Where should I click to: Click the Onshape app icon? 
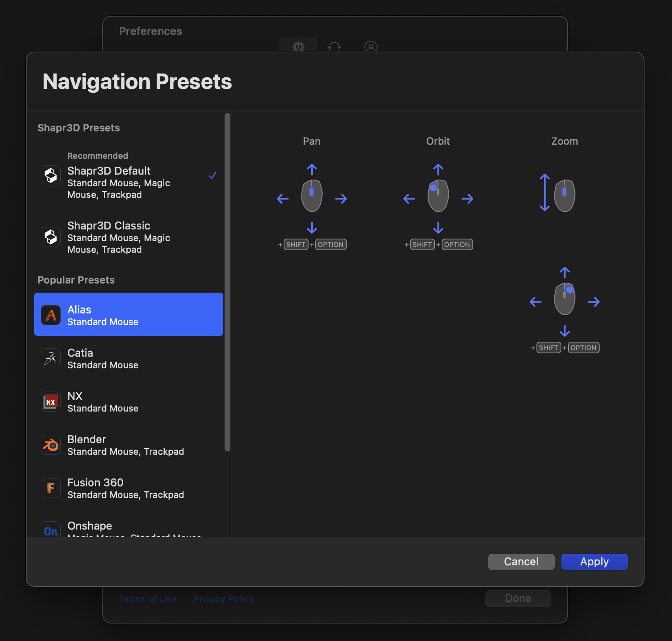[51, 530]
